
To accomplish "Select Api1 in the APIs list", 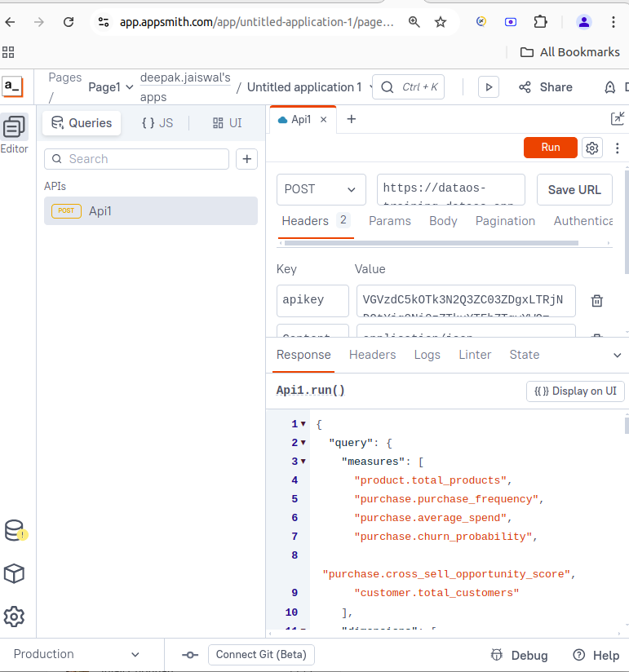I will tap(151, 211).
